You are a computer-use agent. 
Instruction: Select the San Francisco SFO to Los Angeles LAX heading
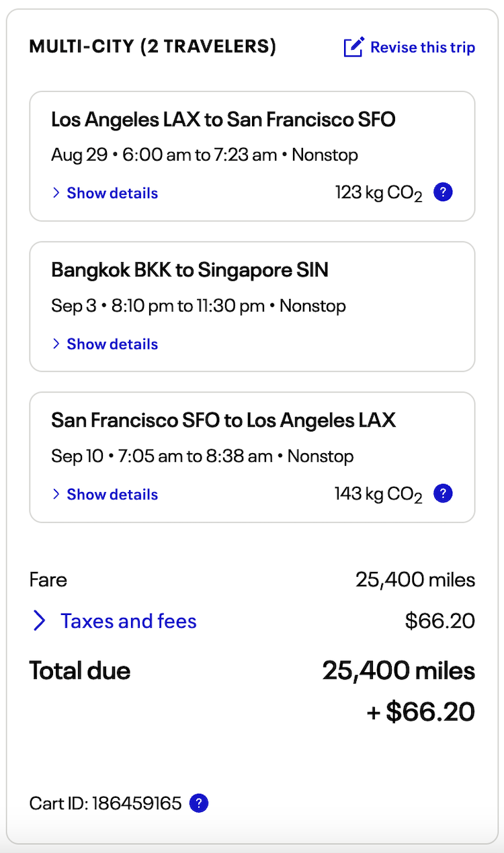click(x=223, y=421)
